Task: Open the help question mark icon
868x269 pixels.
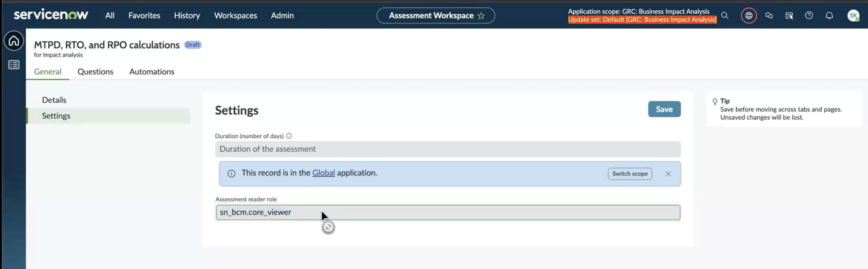Action: 809,16
